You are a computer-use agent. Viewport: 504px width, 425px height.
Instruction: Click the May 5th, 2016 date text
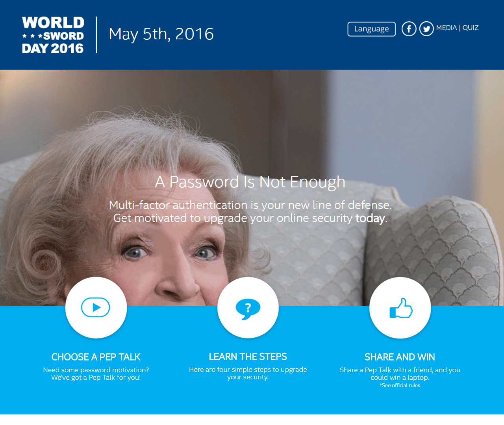click(161, 34)
